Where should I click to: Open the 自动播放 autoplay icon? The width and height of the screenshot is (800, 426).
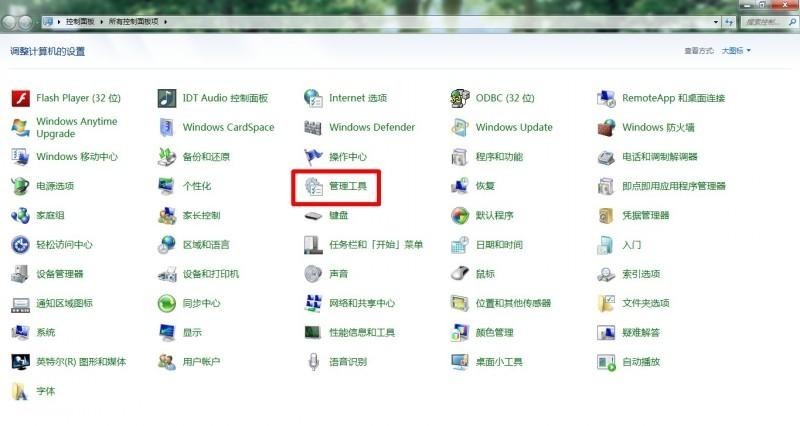(606, 362)
